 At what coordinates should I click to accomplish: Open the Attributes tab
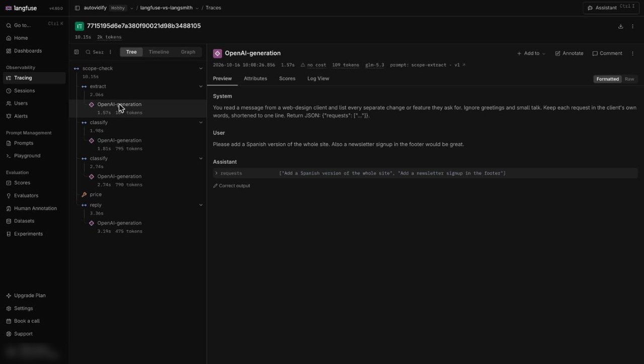tap(255, 78)
